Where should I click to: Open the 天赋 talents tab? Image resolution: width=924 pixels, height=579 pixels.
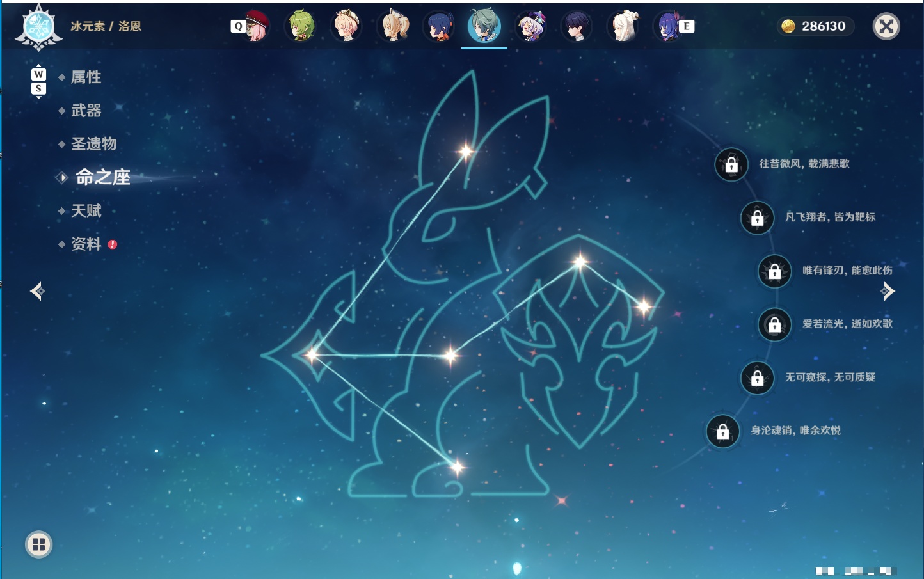pos(86,210)
